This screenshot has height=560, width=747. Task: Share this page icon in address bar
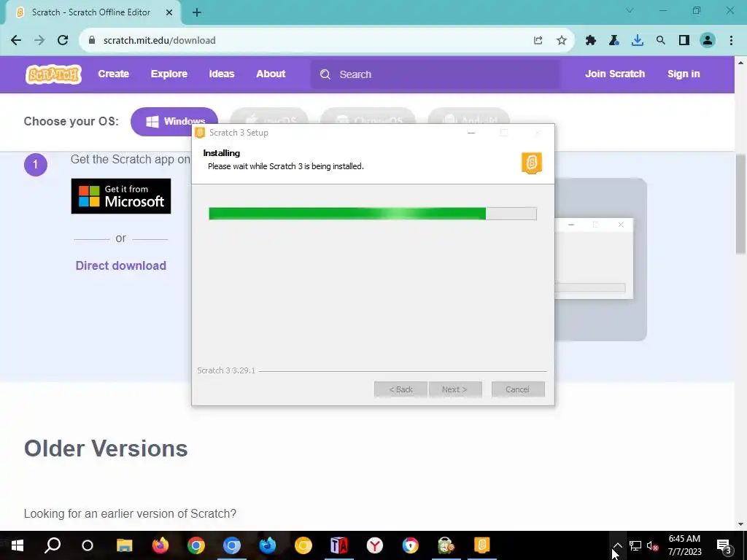click(x=538, y=41)
